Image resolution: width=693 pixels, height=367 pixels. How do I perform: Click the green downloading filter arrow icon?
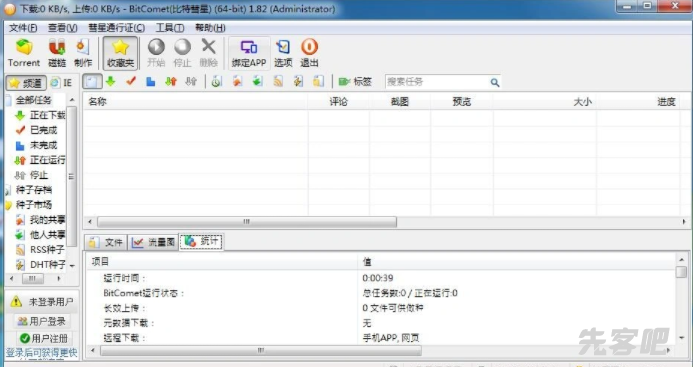(x=110, y=81)
